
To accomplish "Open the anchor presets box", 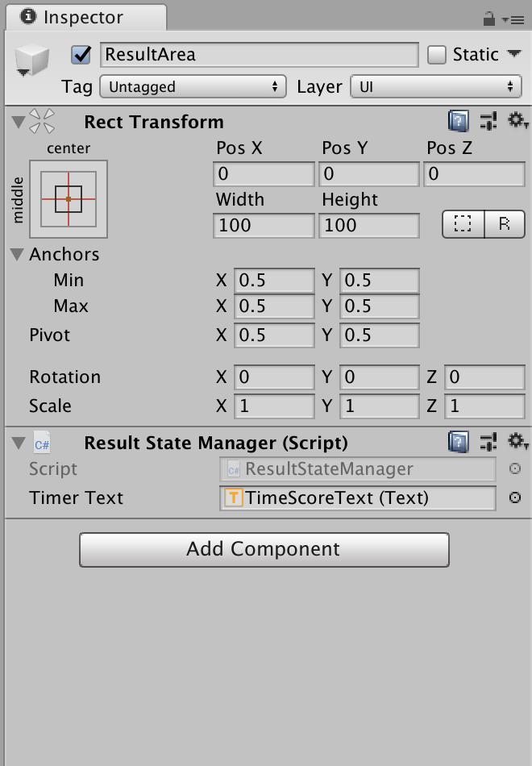I will tap(69, 199).
